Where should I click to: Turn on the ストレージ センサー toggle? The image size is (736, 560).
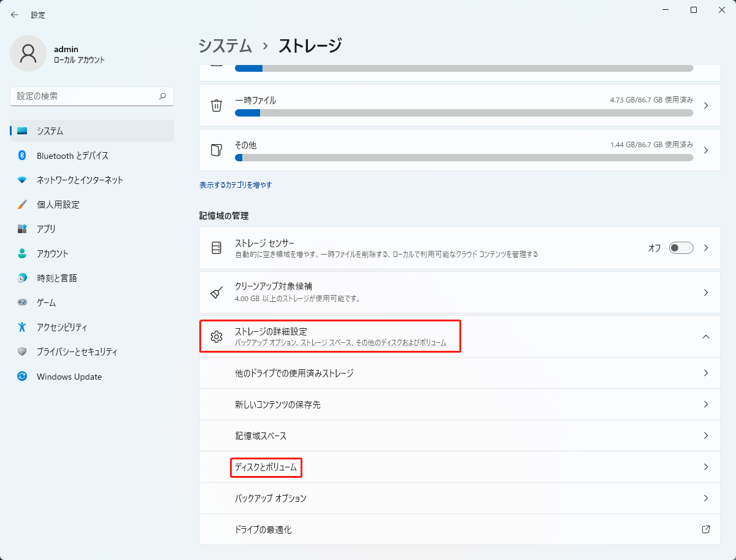(x=680, y=248)
